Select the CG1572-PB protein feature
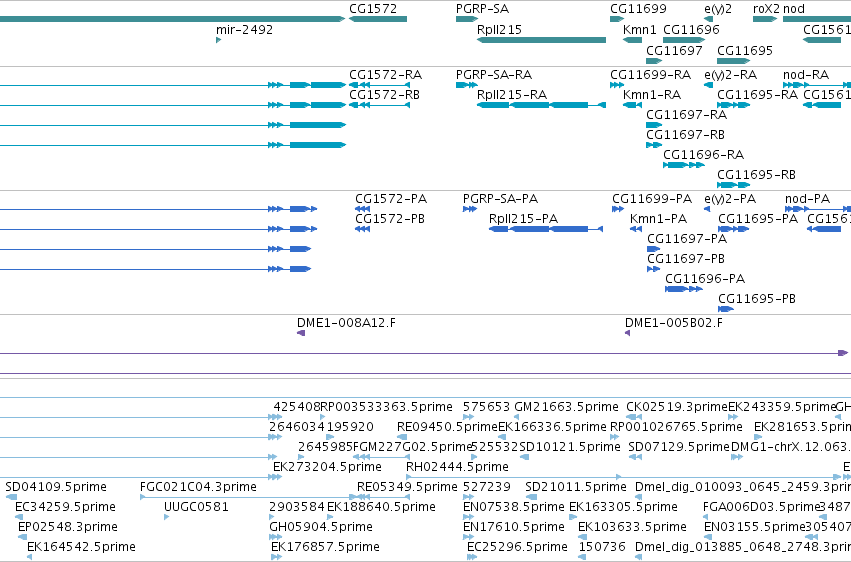This screenshot has width=851, height=562. [x=363, y=229]
